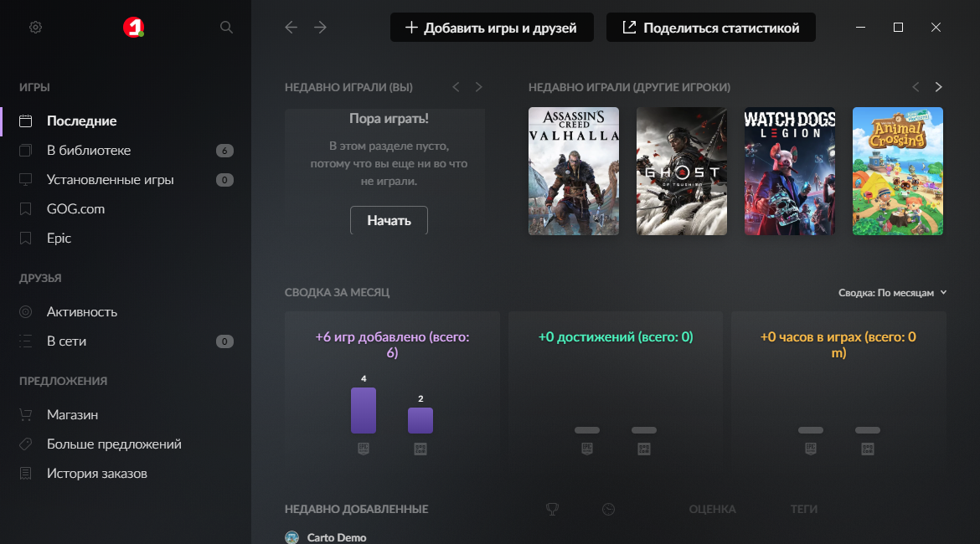
Task: Click the purple bar labeled 4
Action: click(364, 410)
